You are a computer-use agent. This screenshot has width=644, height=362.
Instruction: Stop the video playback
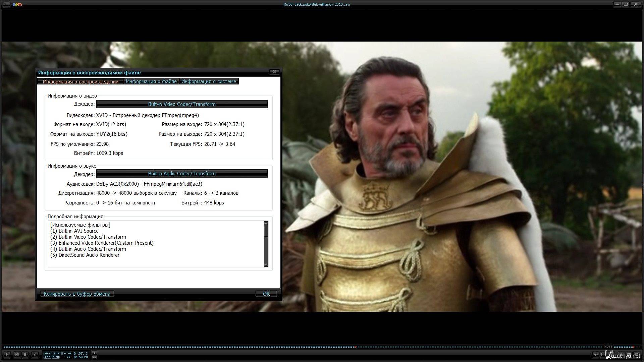point(25,354)
